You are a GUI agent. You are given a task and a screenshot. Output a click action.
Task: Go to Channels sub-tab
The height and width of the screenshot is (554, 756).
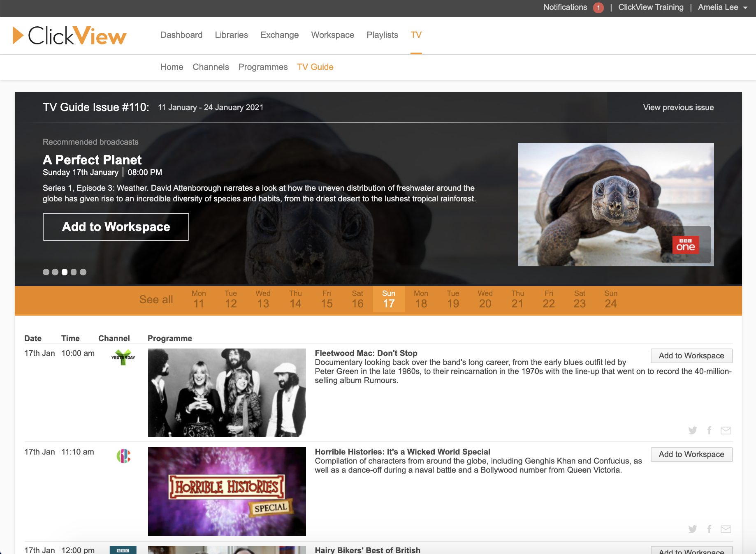coord(211,67)
